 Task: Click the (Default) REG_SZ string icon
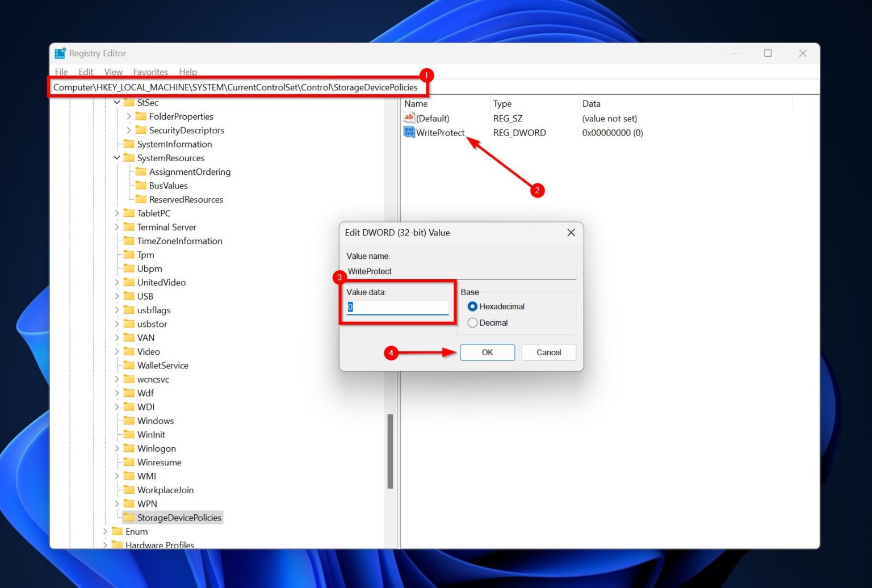(x=408, y=118)
